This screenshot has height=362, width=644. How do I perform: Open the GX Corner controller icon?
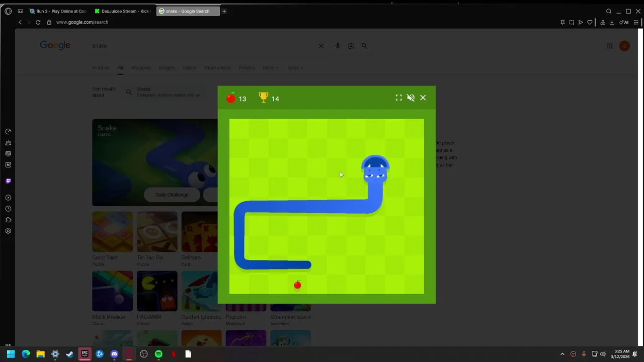click(x=20, y=11)
